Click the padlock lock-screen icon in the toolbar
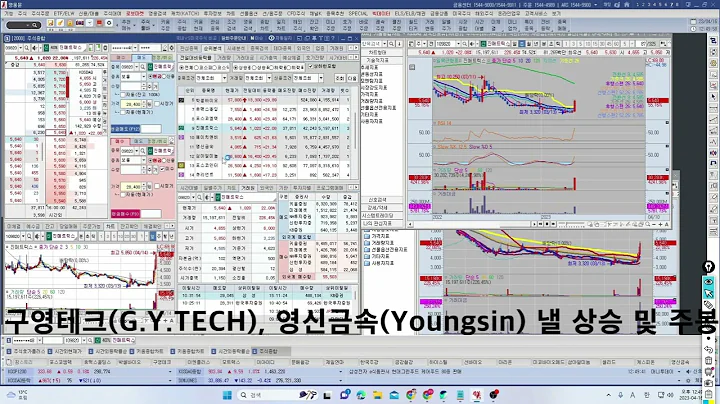720x404 pixels. click(70, 23)
